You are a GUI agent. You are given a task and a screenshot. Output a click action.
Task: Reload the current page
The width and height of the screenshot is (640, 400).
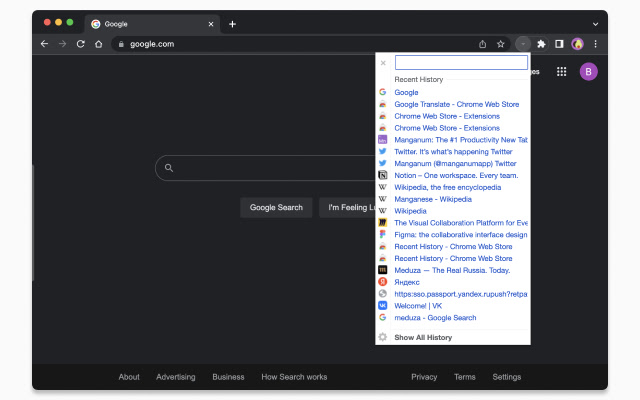(x=80, y=44)
